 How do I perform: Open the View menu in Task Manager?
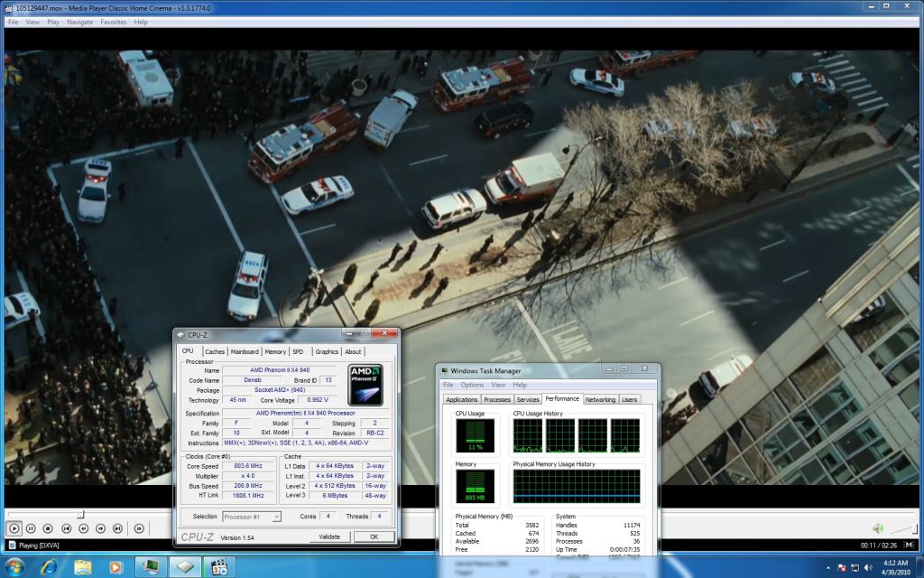[498, 385]
